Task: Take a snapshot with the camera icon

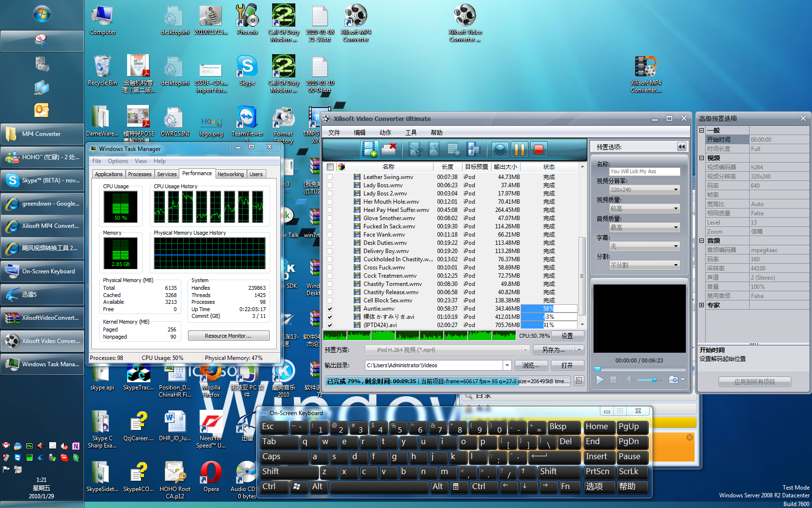Action: click(673, 380)
